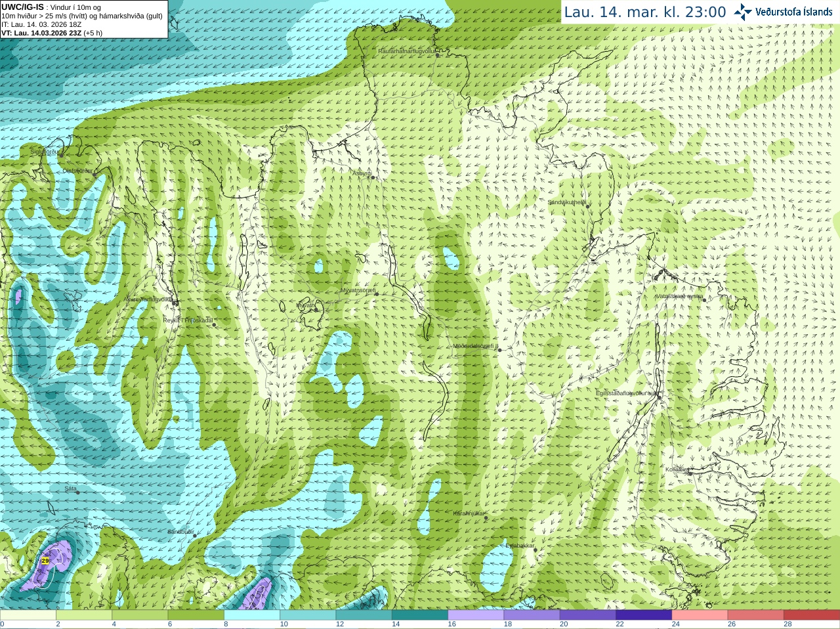
Task: Click the yellow '29' maximum gust marker
Action: (45, 561)
